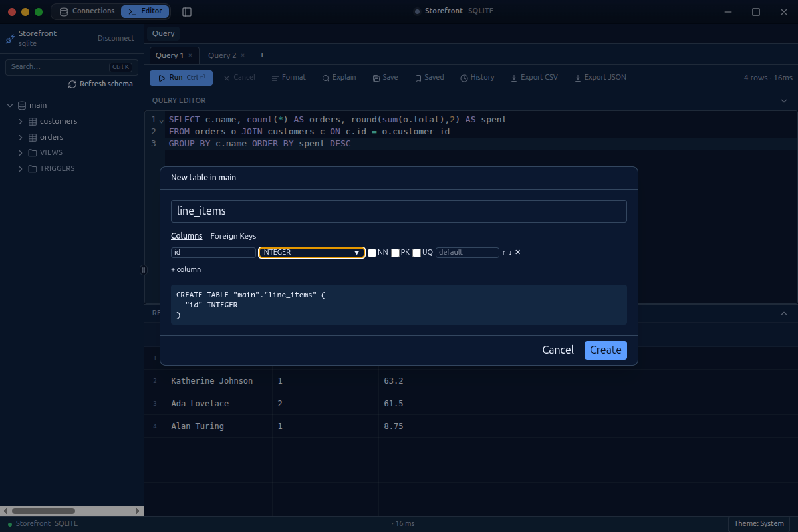Screen dimensions: 798x532
Task: Toggle the sidebar panel icon
Action: tap(187, 12)
